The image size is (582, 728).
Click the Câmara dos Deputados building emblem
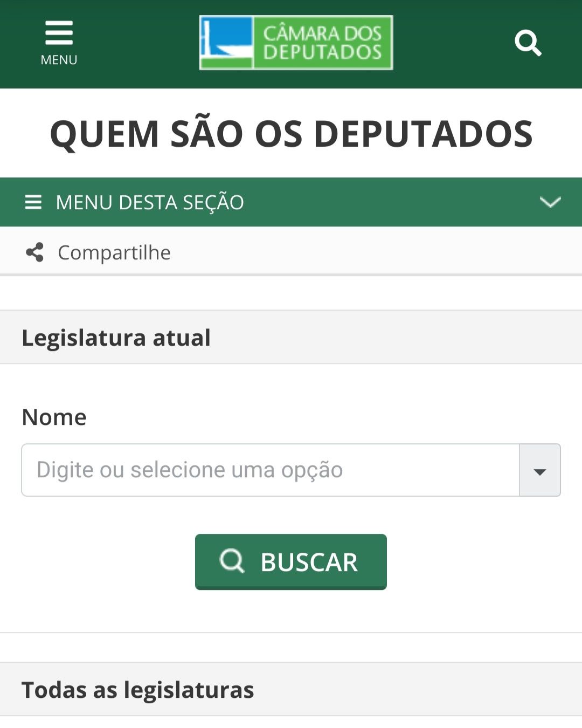(227, 43)
